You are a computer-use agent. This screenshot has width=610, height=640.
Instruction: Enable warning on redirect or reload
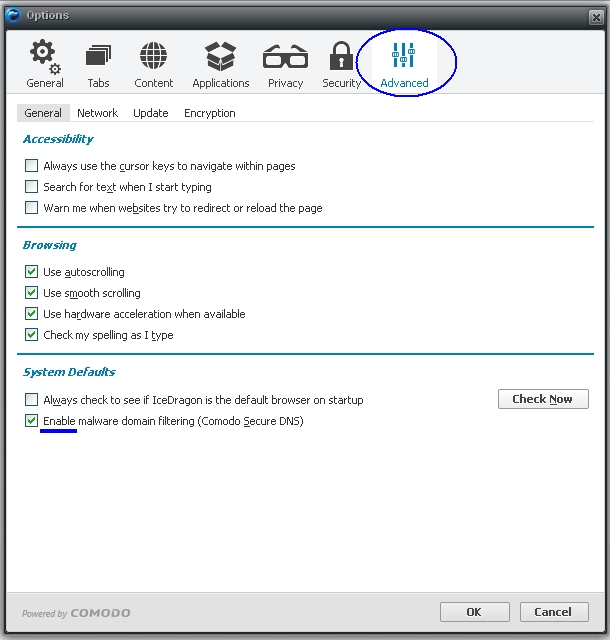[31, 207]
